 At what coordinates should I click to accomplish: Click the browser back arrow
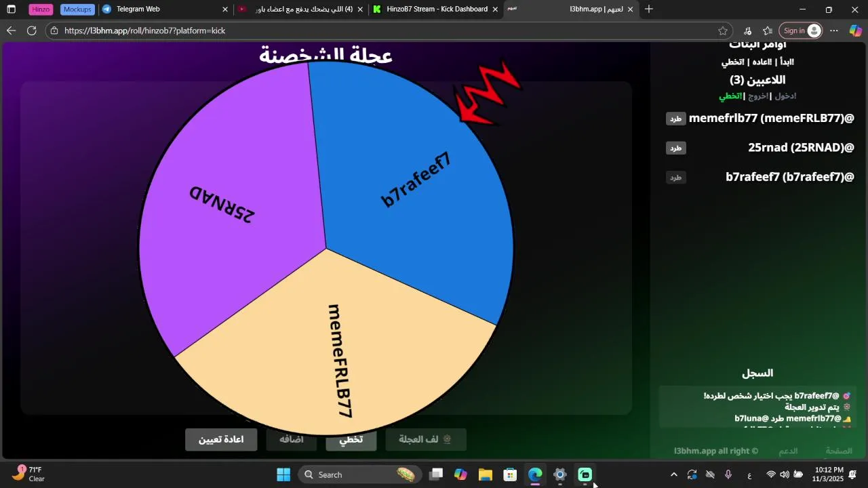(11, 30)
